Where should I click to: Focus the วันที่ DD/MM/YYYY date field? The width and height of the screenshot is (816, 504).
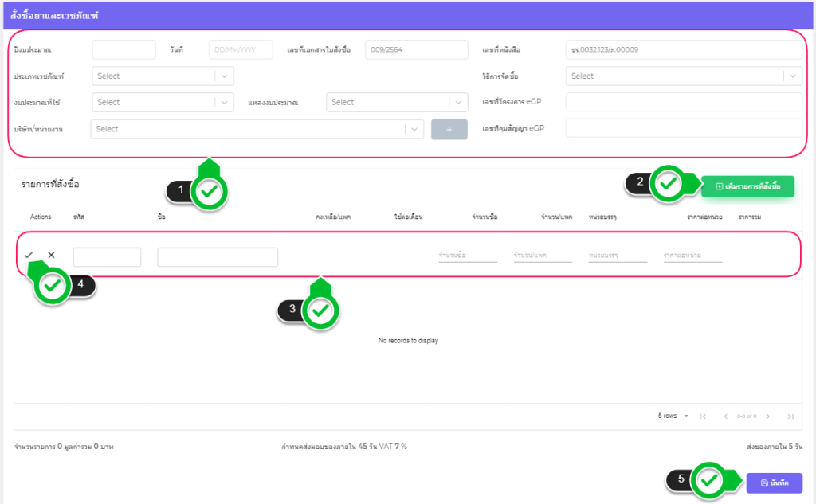click(241, 50)
